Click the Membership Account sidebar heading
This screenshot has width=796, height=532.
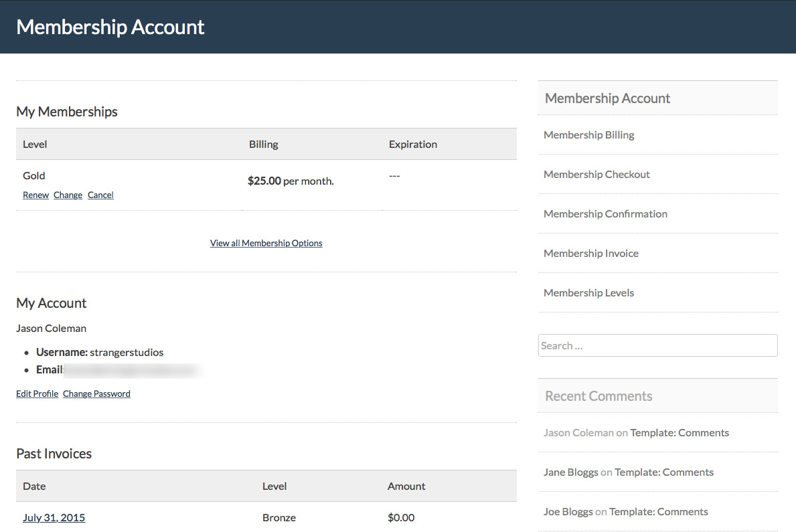pos(607,98)
